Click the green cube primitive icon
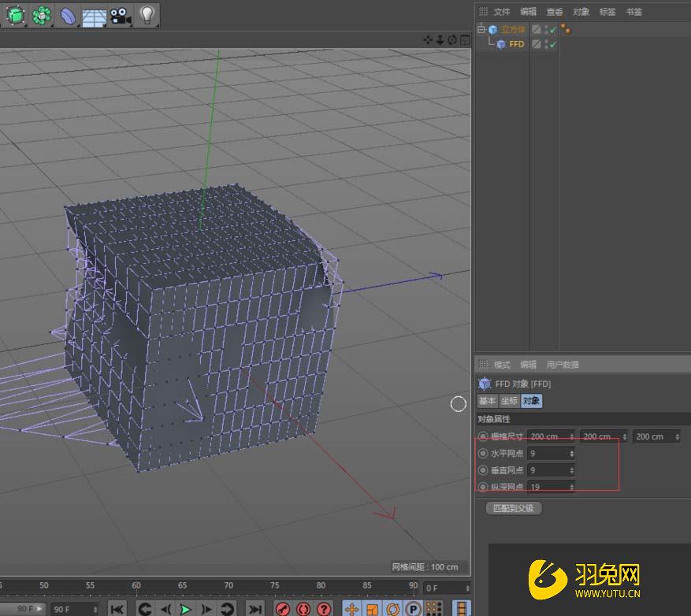The image size is (691, 616). tap(15, 15)
